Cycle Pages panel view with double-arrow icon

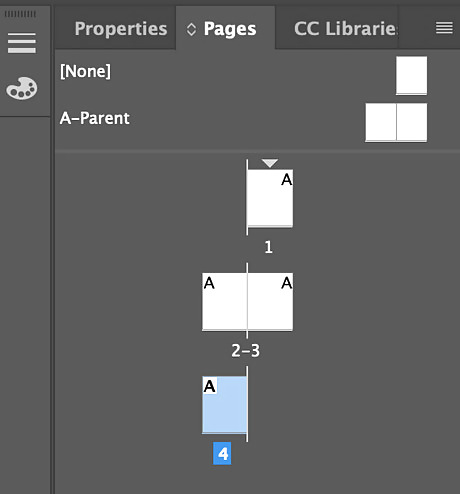pyautogui.click(x=191, y=29)
